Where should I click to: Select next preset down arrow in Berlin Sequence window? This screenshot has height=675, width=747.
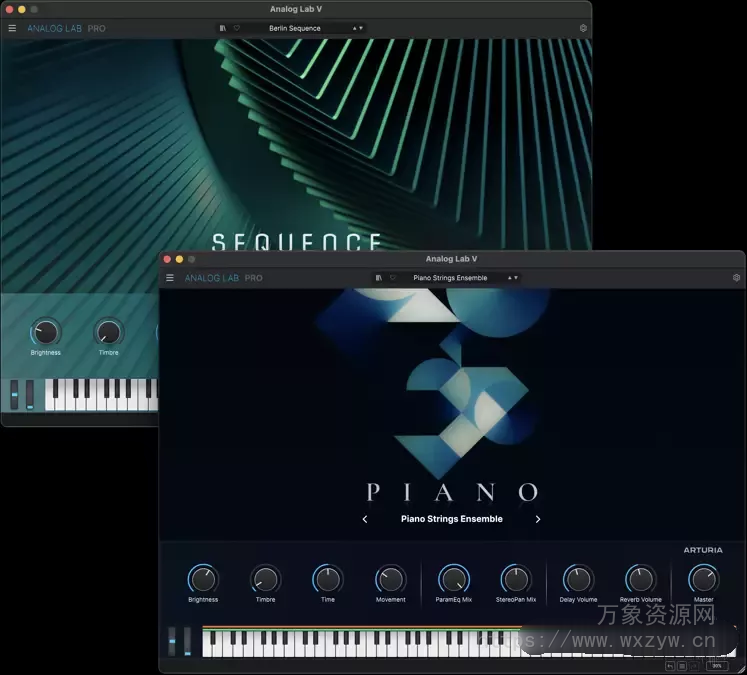pos(361,28)
